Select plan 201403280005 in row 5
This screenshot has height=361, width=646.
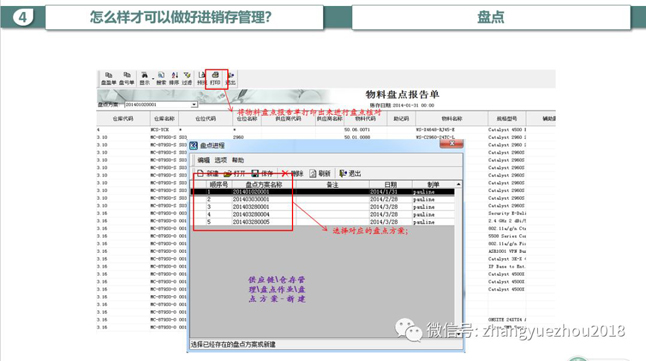click(x=251, y=222)
